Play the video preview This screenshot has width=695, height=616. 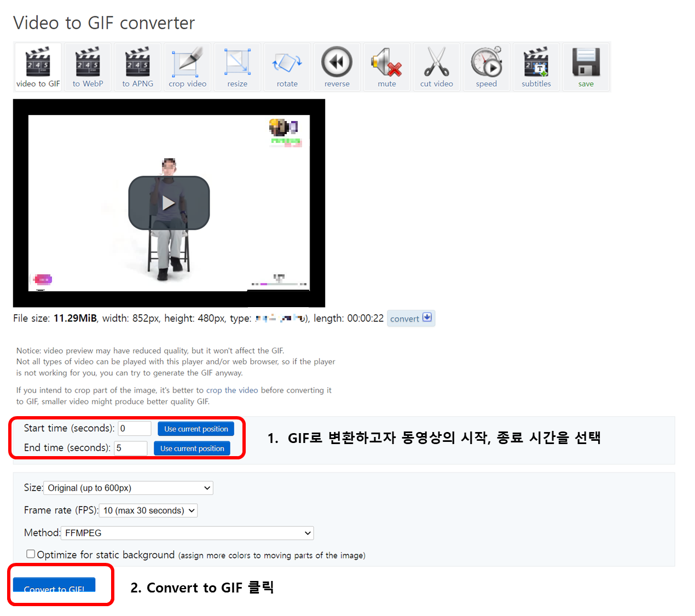169,203
